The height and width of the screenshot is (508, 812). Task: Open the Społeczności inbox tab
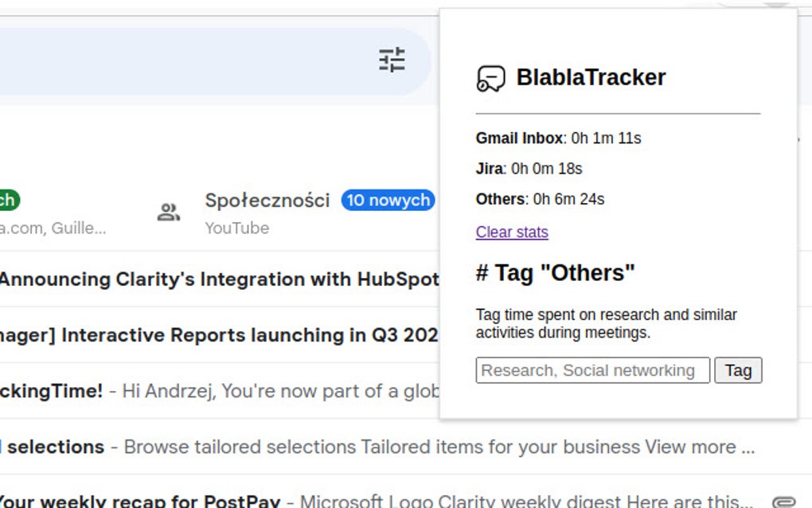pos(267,201)
